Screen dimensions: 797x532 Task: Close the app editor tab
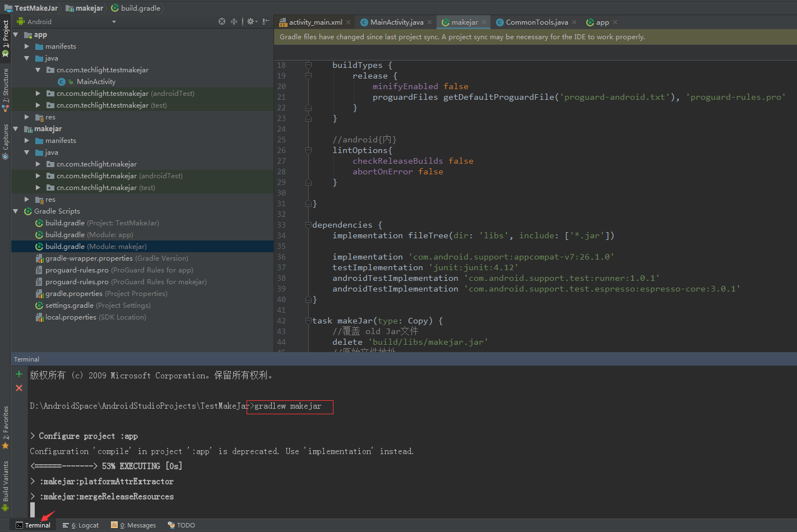click(x=615, y=22)
